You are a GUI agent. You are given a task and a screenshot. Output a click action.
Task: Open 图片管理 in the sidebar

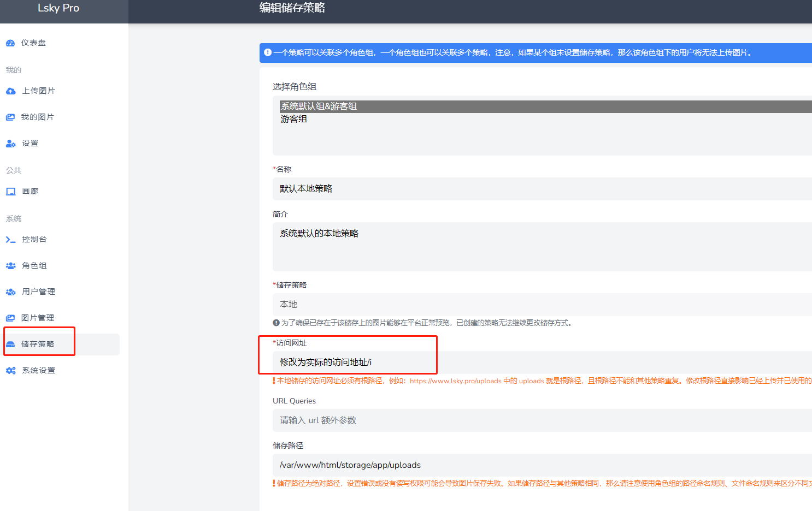pyautogui.click(x=37, y=318)
